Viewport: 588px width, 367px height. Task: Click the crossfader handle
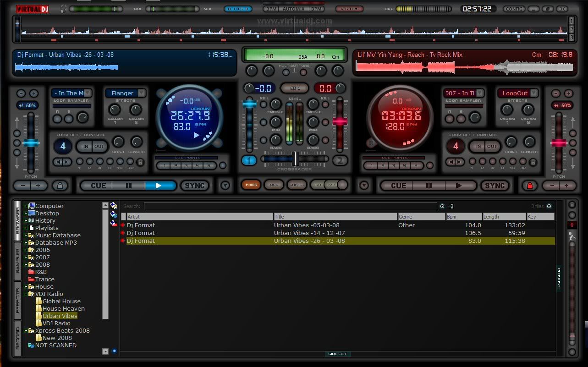[296, 159]
